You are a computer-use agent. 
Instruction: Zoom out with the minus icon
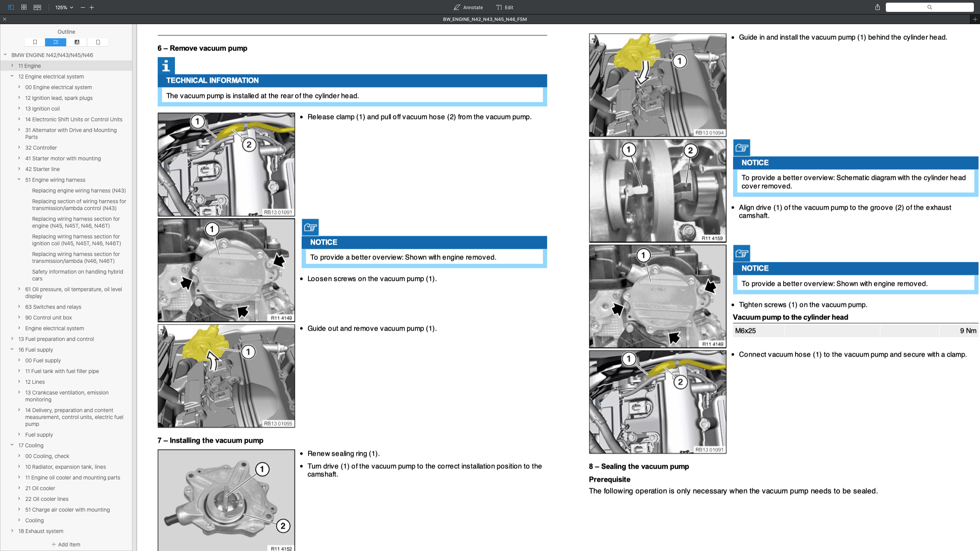click(83, 7)
